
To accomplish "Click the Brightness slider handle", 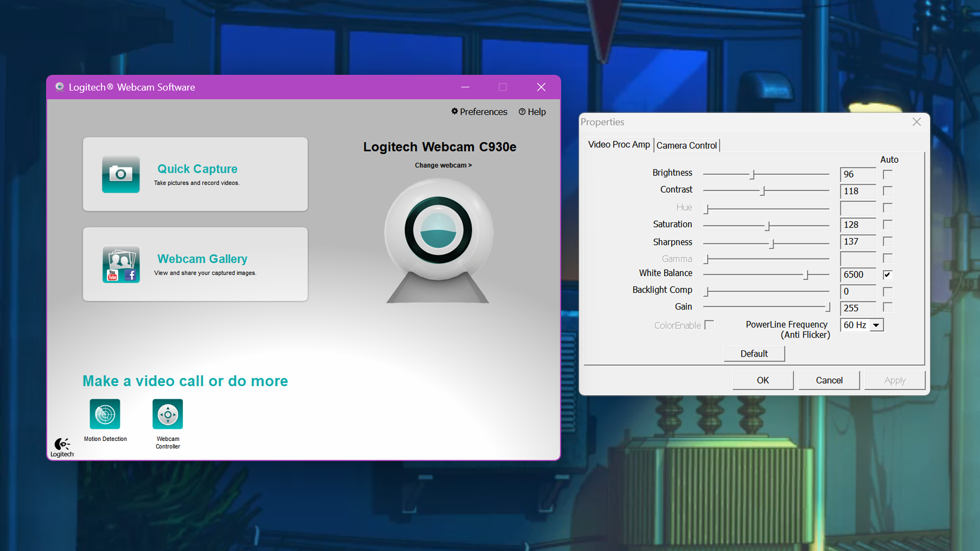I will click(752, 174).
